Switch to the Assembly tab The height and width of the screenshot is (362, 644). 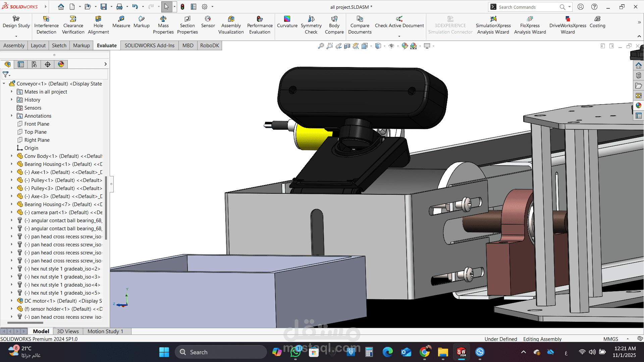[x=14, y=46]
